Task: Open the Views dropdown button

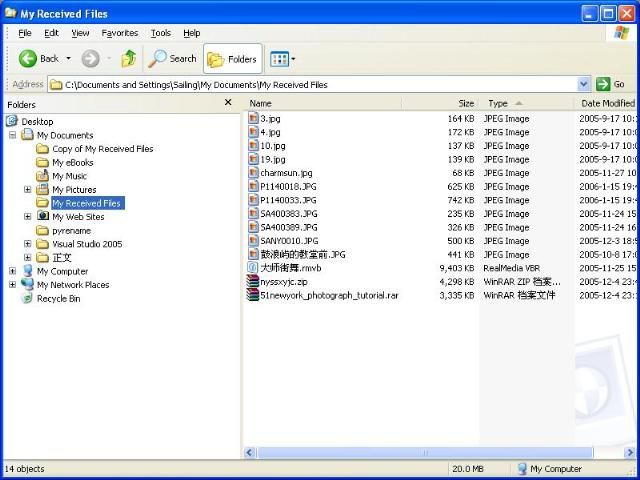Action: (282, 59)
